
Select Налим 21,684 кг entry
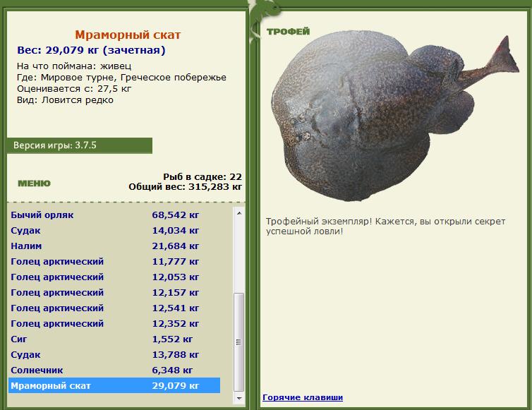[114, 246]
